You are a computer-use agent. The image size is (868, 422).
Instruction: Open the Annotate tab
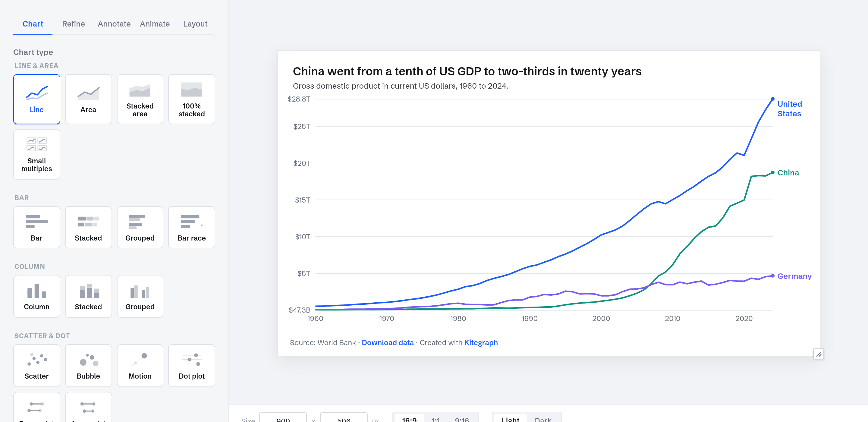[x=114, y=24]
